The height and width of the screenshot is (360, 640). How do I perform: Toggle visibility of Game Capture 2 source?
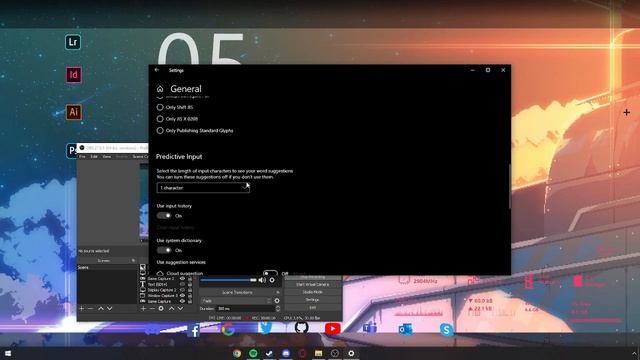pyautogui.click(x=182, y=279)
